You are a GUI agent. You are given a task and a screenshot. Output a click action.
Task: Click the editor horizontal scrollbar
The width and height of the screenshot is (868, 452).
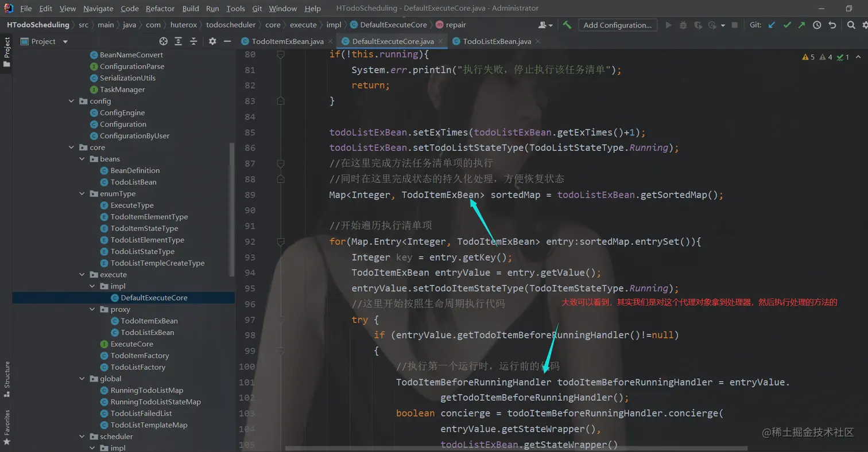(x=517, y=448)
